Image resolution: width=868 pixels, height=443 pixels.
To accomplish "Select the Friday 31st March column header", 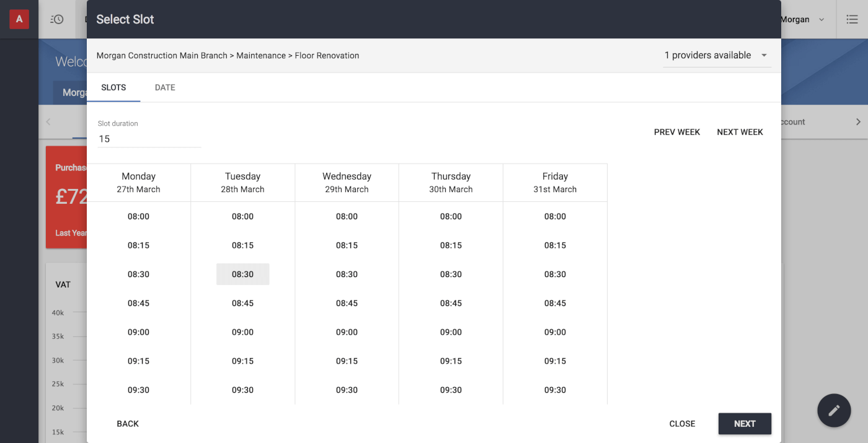I will [x=556, y=183].
